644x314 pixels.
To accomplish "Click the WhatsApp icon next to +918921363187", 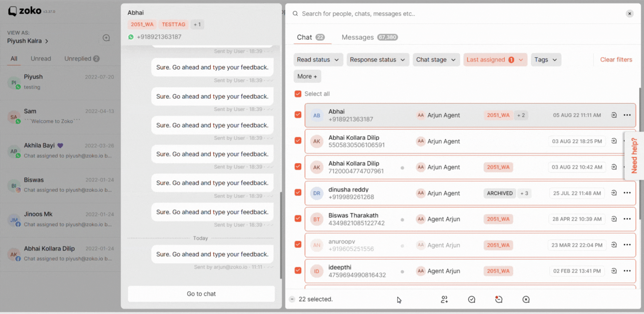I will coord(131,37).
